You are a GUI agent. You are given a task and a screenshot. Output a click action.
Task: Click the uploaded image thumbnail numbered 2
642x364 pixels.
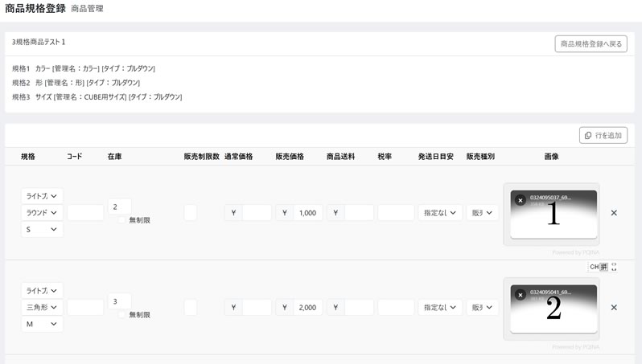[x=554, y=309]
